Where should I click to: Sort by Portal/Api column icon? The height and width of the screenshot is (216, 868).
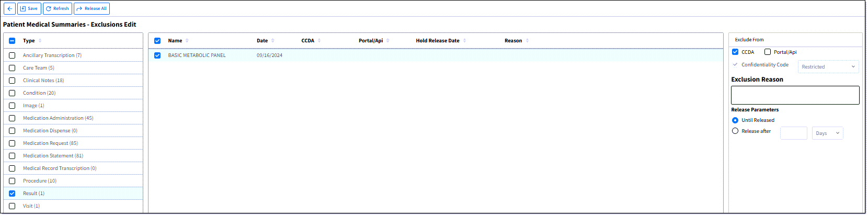(x=387, y=41)
